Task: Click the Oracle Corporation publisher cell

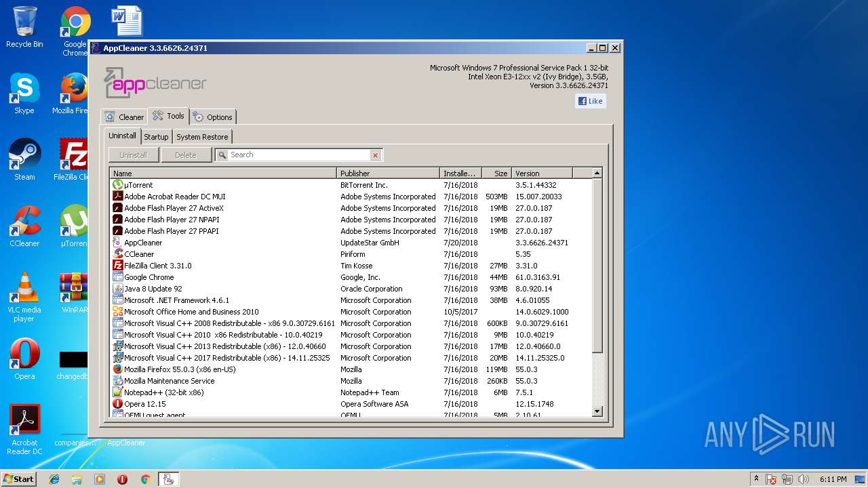Action: click(x=371, y=289)
